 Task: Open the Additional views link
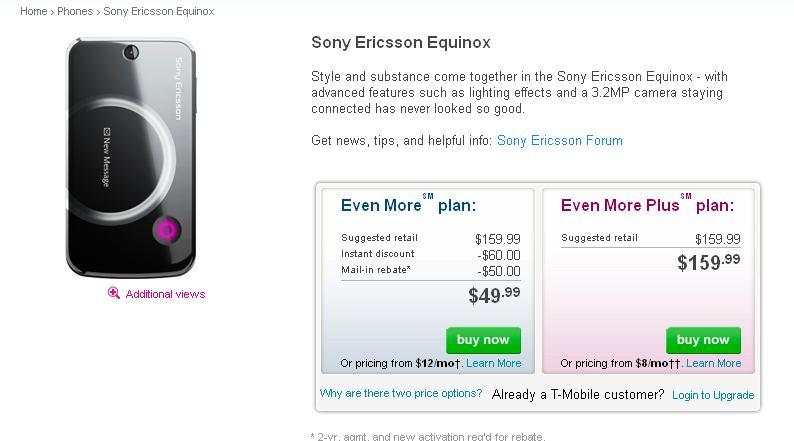pyautogui.click(x=165, y=294)
